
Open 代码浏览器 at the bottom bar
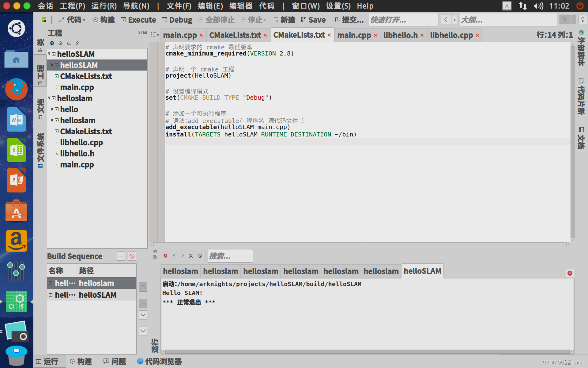pos(159,362)
